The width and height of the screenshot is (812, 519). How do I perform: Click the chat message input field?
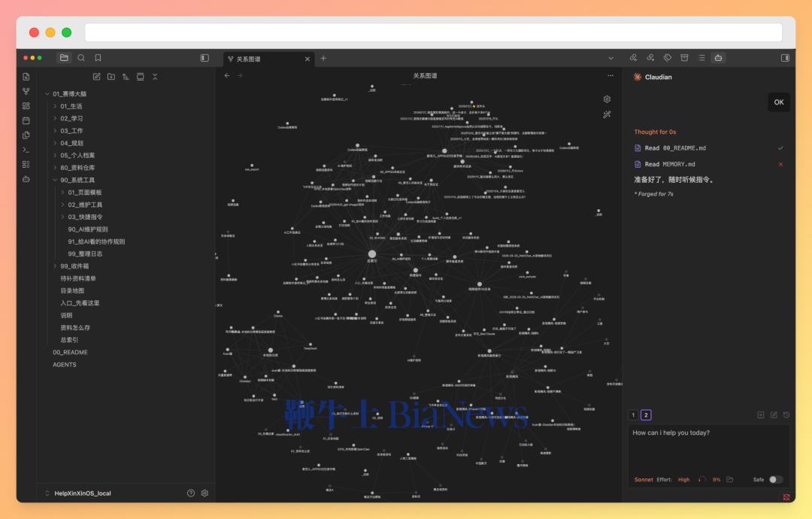pyautogui.click(x=708, y=448)
